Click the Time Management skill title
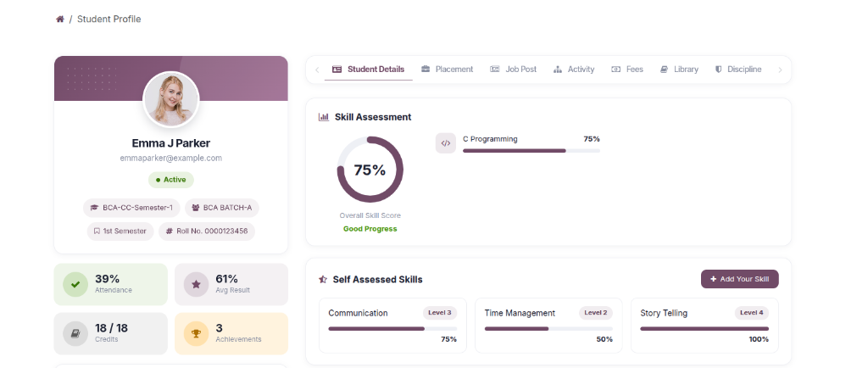 coord(520,313)
